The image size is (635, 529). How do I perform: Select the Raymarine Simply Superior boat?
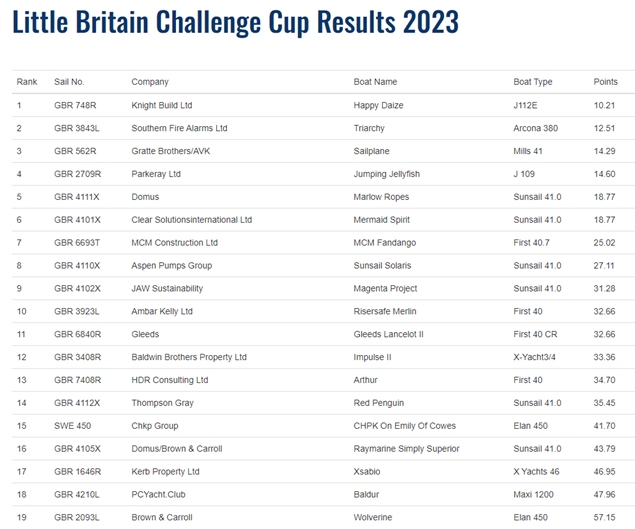pos(406,449)
